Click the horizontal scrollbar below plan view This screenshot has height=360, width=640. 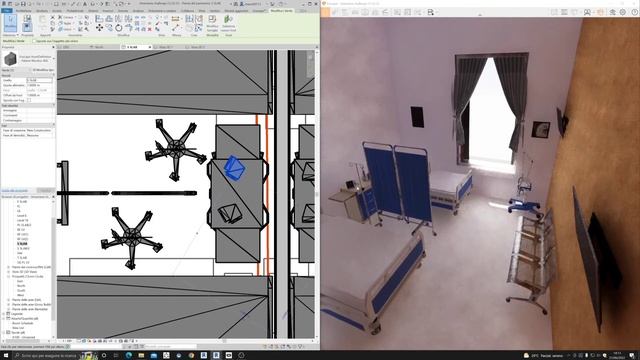[x=224, y=340]
